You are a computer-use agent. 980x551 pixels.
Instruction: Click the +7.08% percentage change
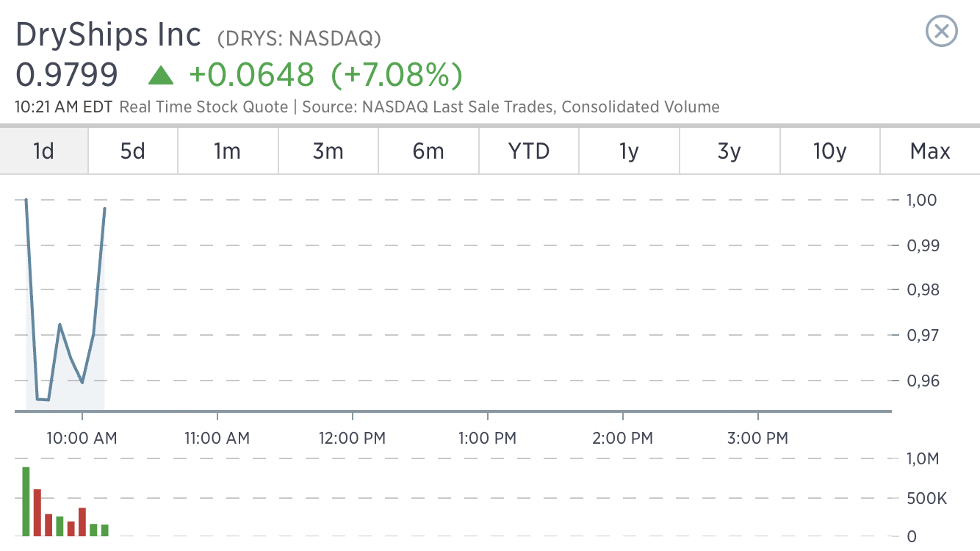point(397,75)
